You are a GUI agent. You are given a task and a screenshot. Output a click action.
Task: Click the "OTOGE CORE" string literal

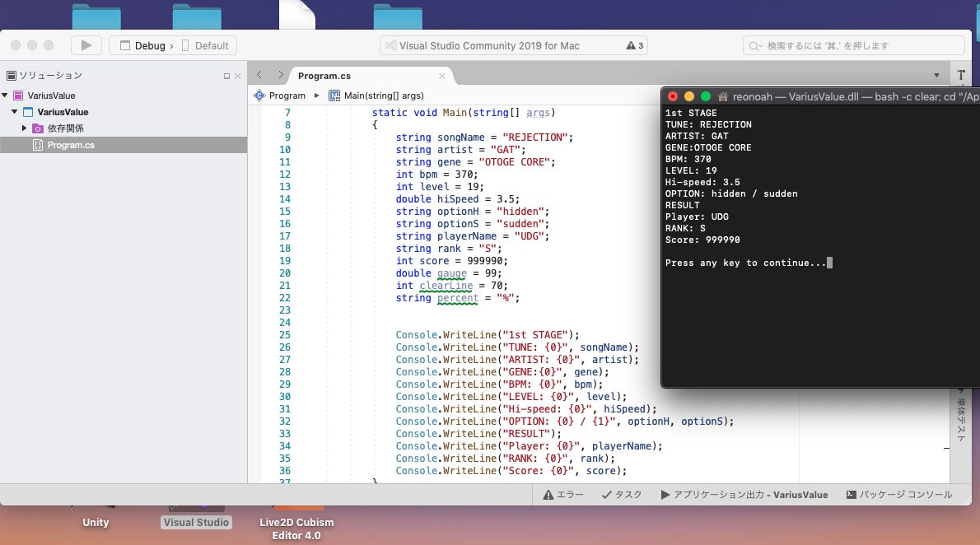[514, 162]
